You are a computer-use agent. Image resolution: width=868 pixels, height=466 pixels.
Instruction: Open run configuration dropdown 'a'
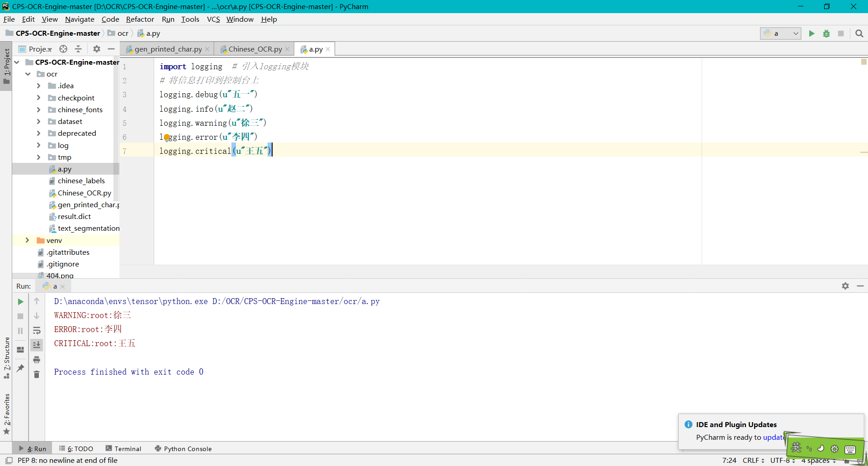(x=781, y=33)
